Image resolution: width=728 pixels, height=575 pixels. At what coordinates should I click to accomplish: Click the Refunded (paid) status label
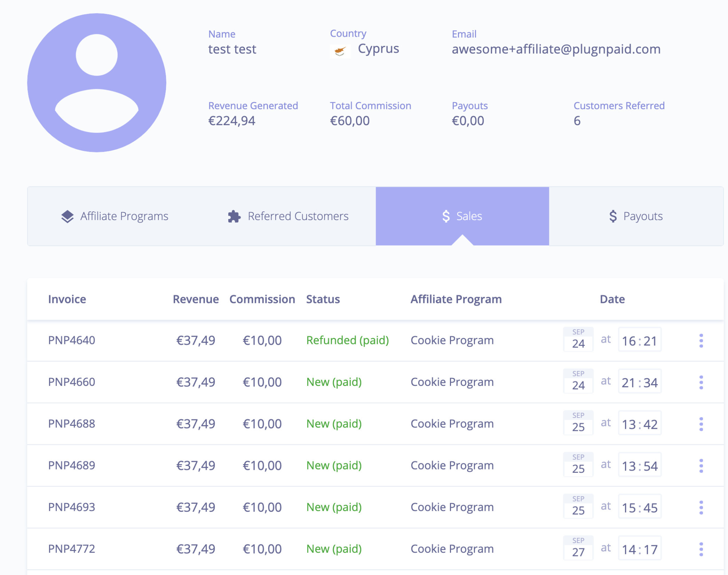(x=347, y=340)
